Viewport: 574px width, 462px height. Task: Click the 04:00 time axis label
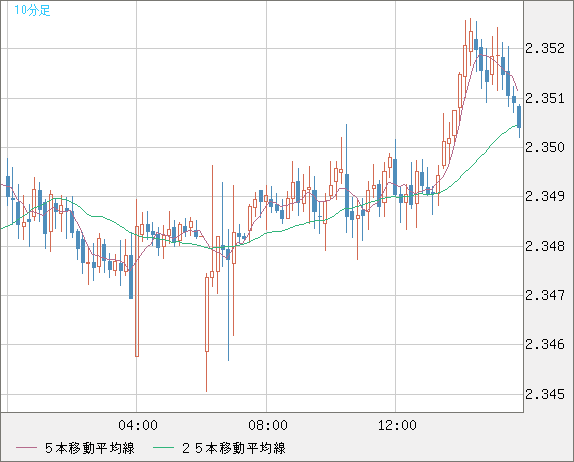(138, 425)
